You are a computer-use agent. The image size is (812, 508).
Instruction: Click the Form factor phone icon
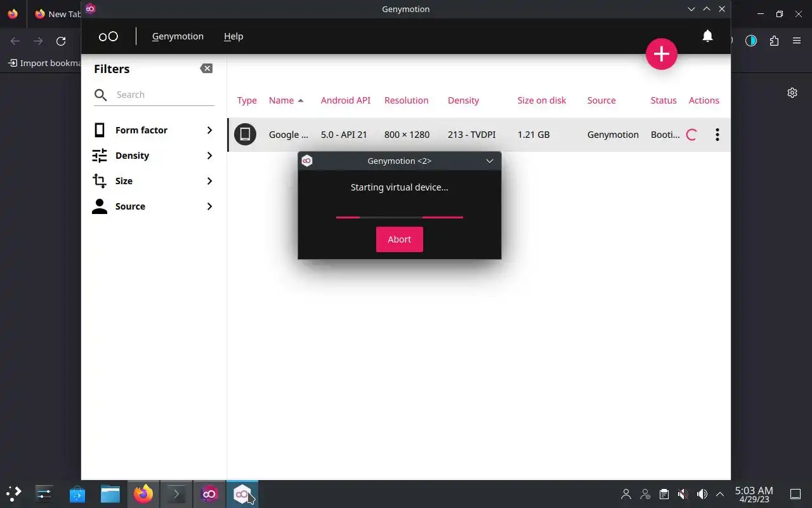[x=100, y=130]
